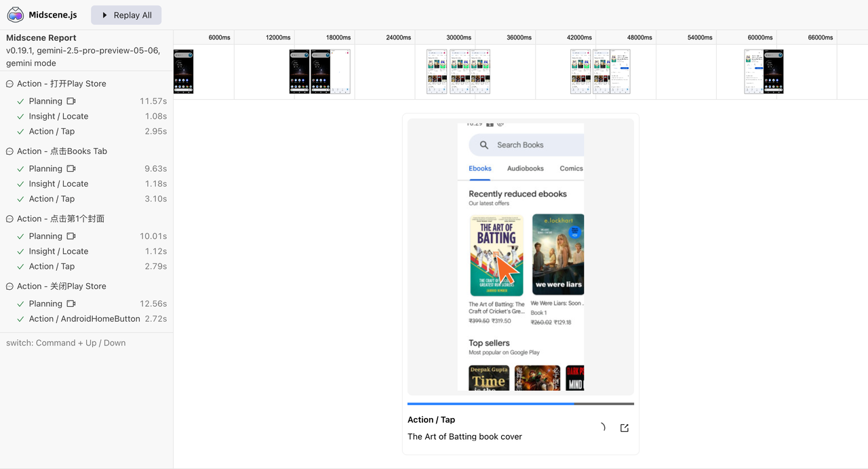Click the 18000ms timeline marker

pyautogui.click(x=338, y=38)
